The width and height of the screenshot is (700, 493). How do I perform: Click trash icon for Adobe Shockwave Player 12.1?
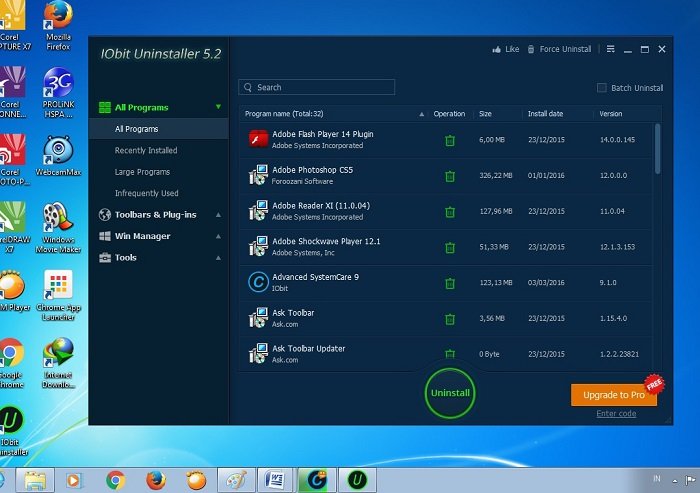(450, 247)
